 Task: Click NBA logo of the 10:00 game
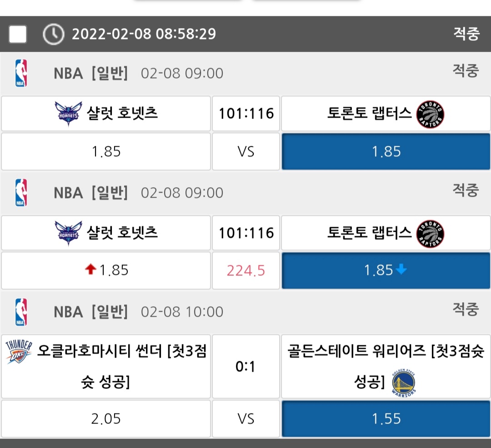click(x=21, y=312)
